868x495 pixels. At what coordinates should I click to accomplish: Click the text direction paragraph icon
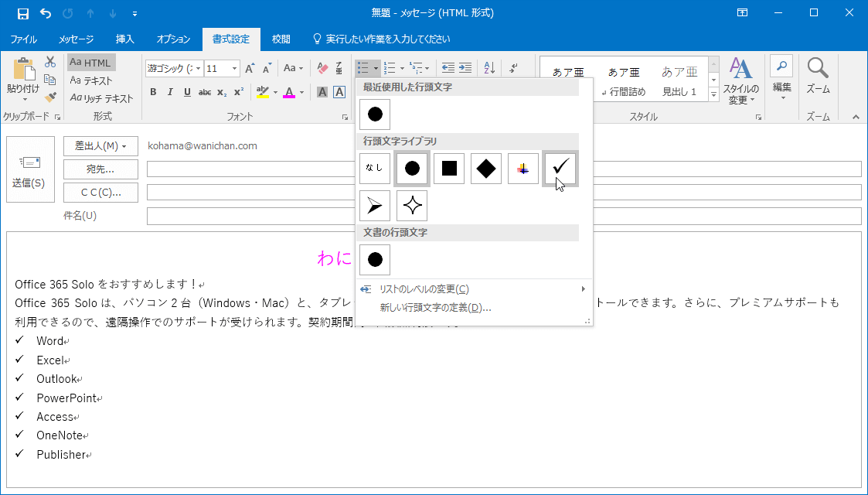(x=514, y=68)
